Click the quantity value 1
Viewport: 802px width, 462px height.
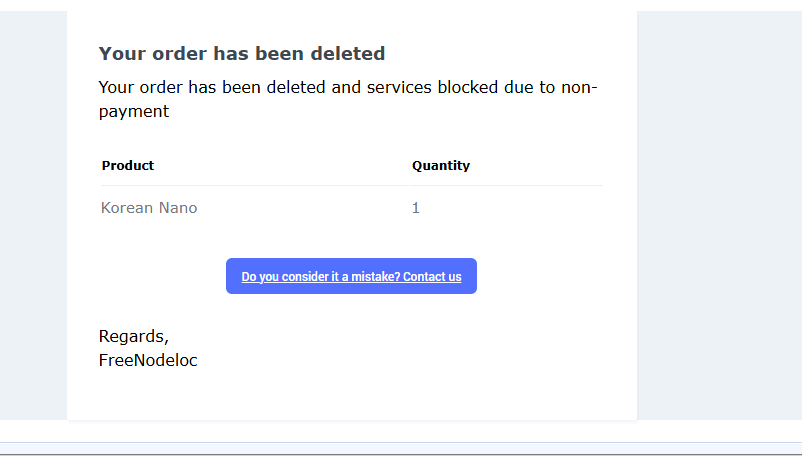[x=416, y=208]
